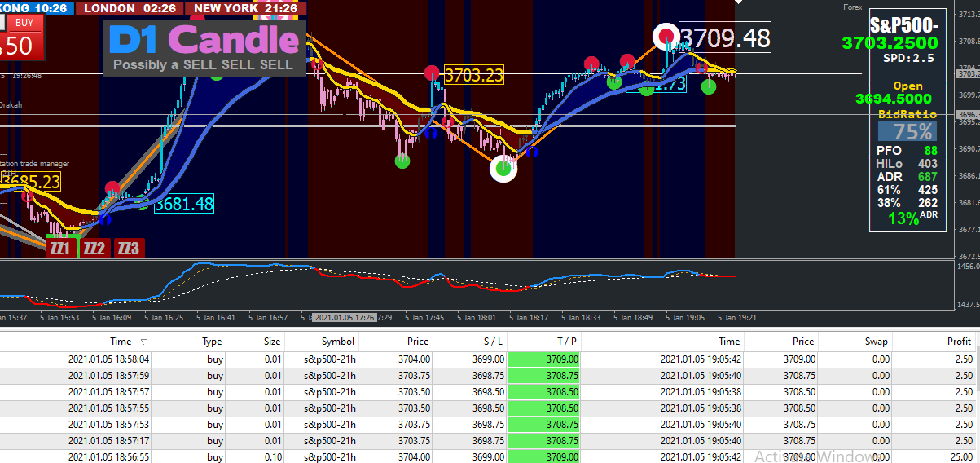Click the white-ringed green swing-low marker
Screen dimensions: 980x463
pos(503,169)
